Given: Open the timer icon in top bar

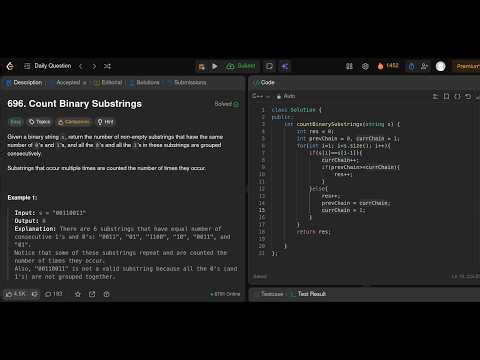Looking at the screenshot, I should tap(412, 66).
